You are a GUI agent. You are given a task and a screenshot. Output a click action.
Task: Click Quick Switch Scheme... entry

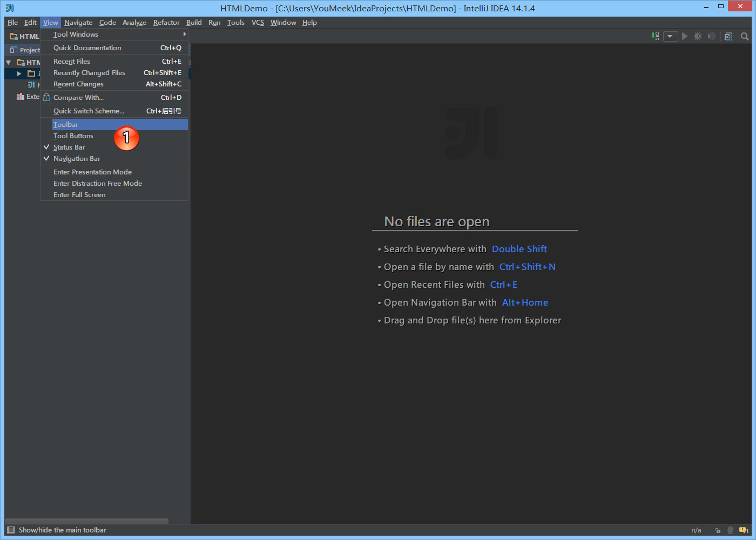[89, 111]
